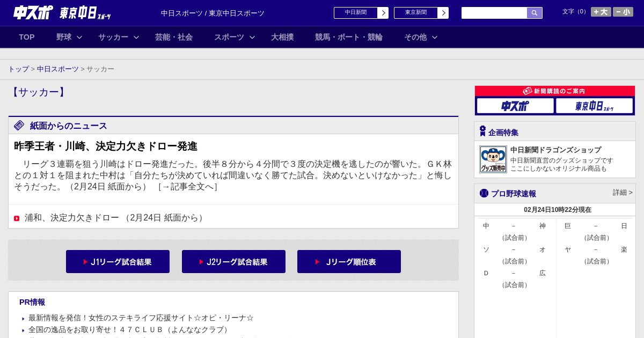Click the Dragons mascot shop thumbnail
Image resolution: width=644 pixels, height=338 pixels.
(x=493, y=159)
